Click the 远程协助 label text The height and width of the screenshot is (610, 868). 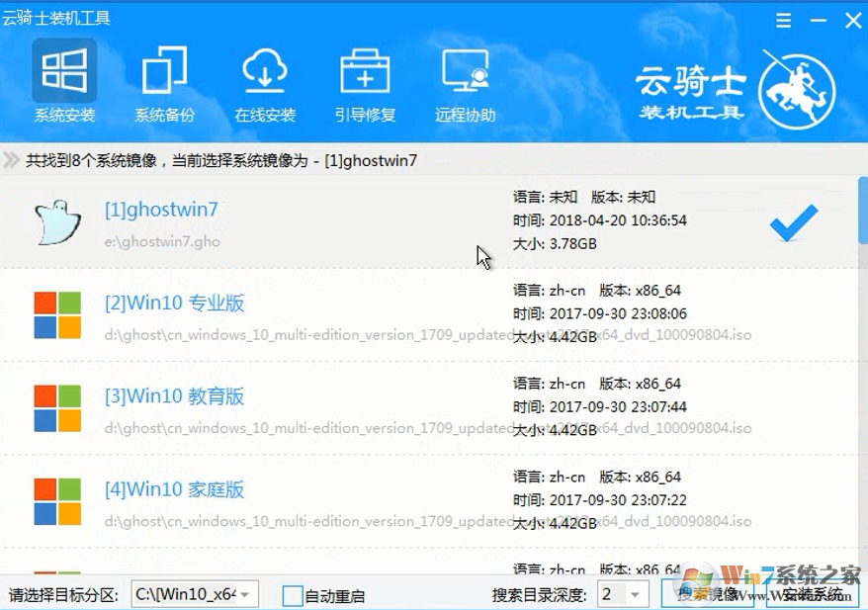465,115
